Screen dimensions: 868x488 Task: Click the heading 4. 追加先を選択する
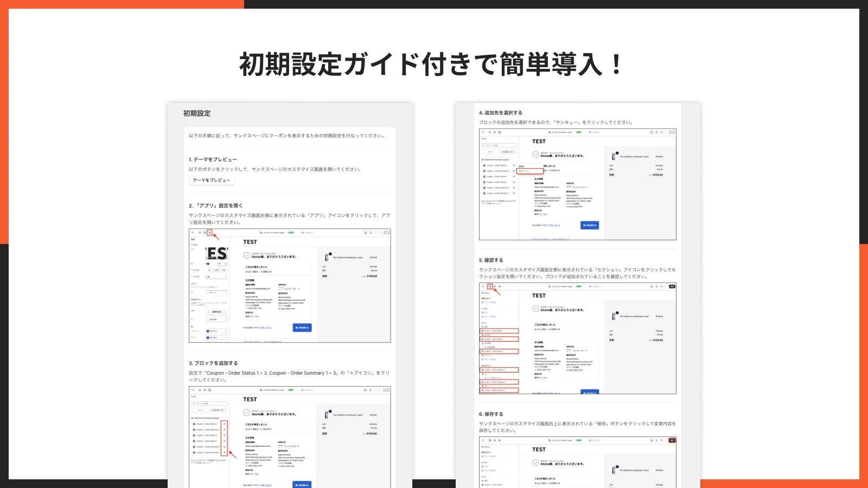[x=501, y=113]
